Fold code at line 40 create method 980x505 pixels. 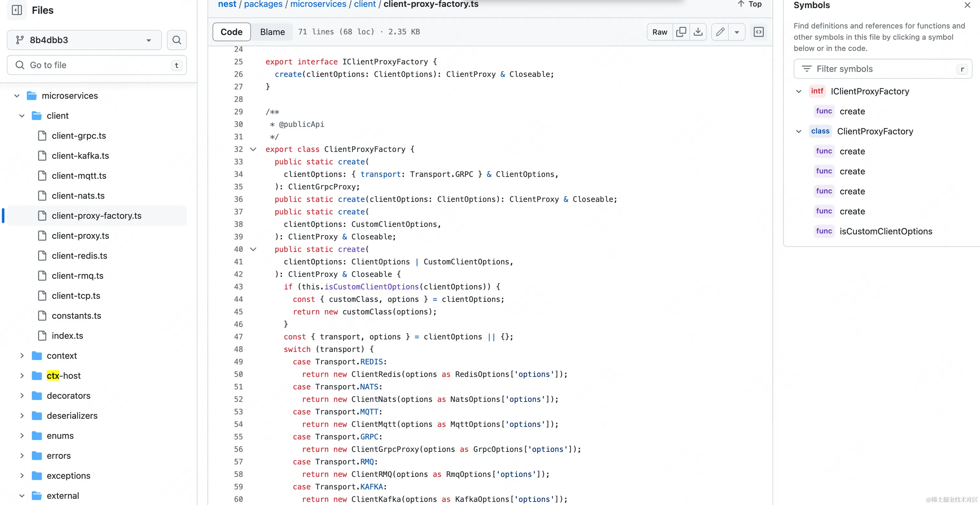(x=253, y=249)
